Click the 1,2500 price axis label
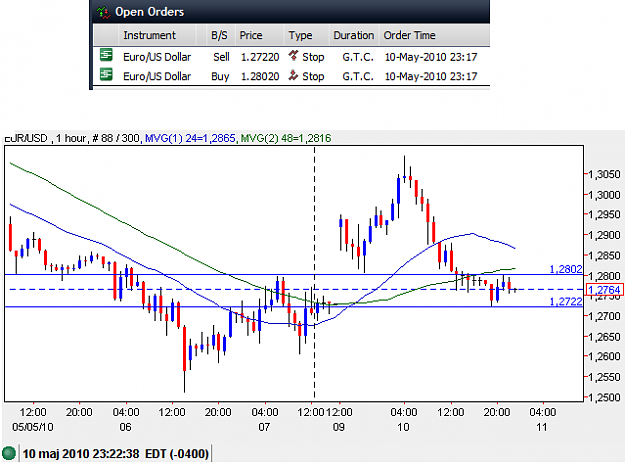 coord(604,397)
